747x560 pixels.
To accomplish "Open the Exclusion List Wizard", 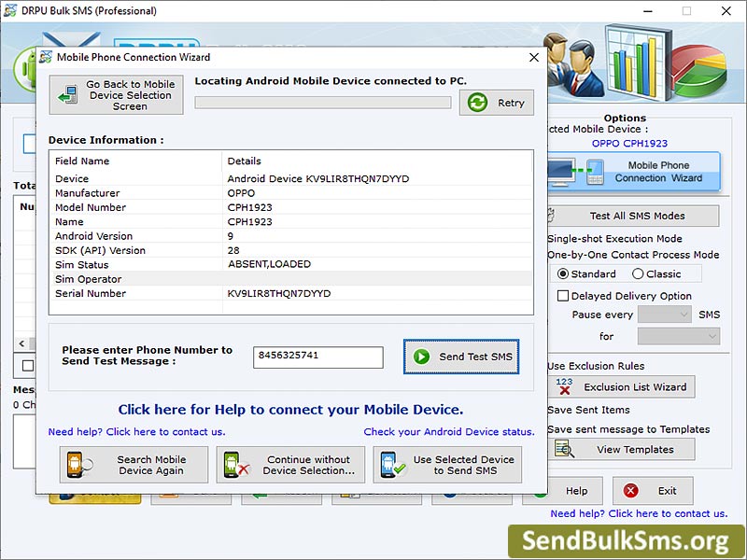I will 621,386.
